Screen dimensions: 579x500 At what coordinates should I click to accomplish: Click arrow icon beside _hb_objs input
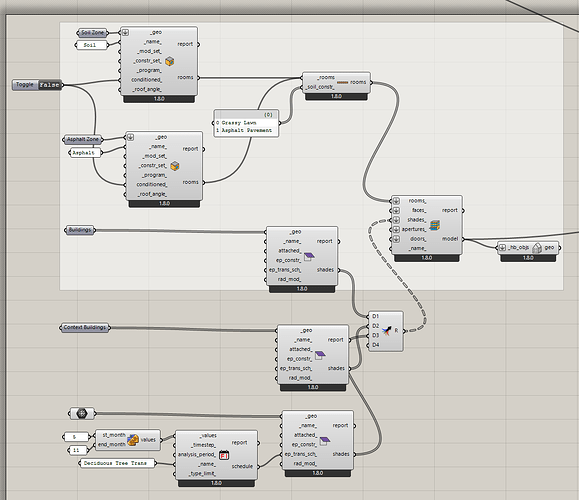(502, 248)
